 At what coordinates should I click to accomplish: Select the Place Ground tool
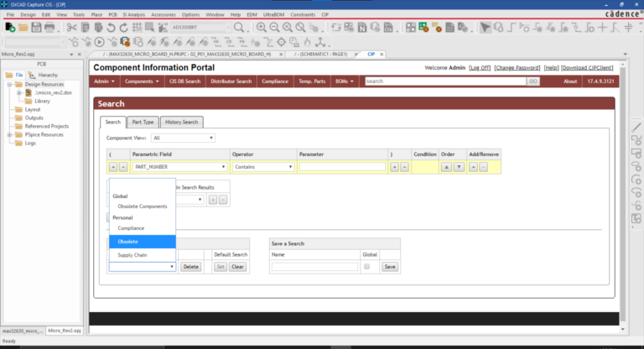(x=629, y=28)
